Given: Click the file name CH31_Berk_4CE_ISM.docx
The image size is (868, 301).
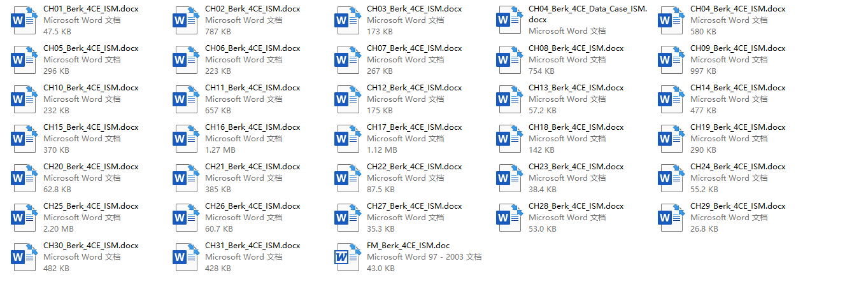Looking at the screenshot, I should 253,246.
